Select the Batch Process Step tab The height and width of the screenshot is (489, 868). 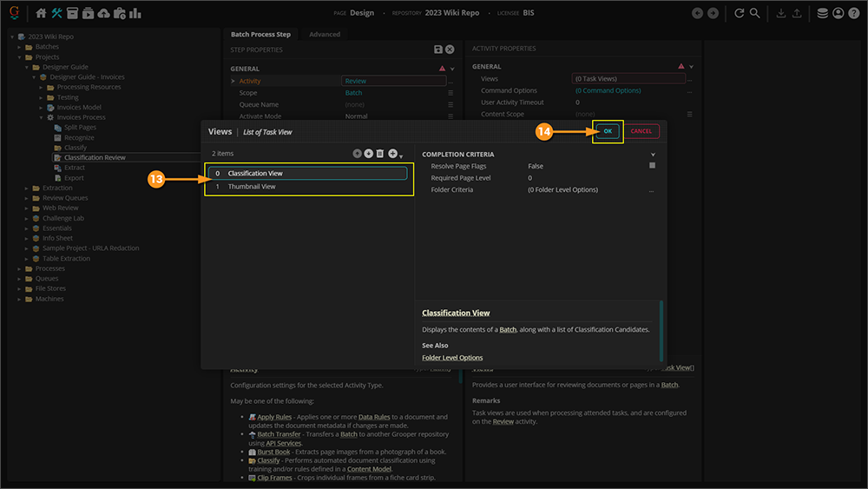click(260, 34)
